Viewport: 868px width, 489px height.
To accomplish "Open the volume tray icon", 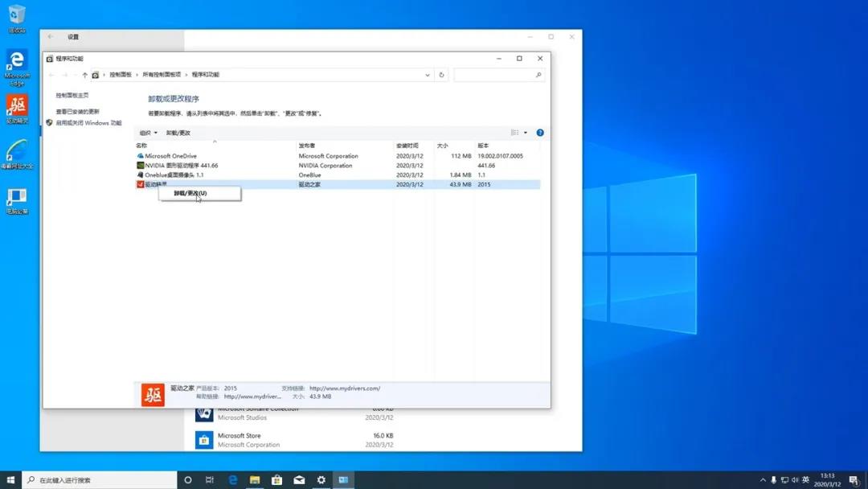I will click(795, 480).
